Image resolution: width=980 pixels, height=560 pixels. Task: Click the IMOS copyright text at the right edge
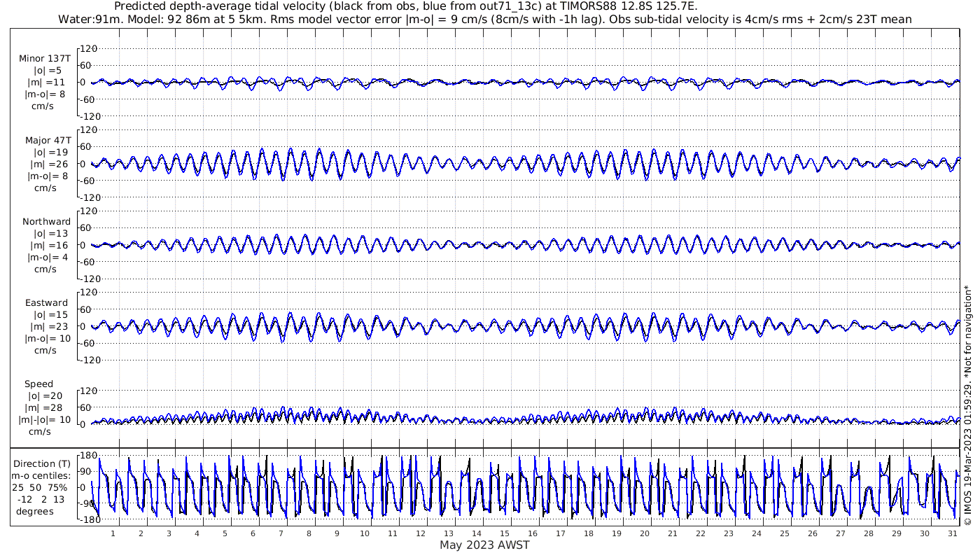[968, 405]
